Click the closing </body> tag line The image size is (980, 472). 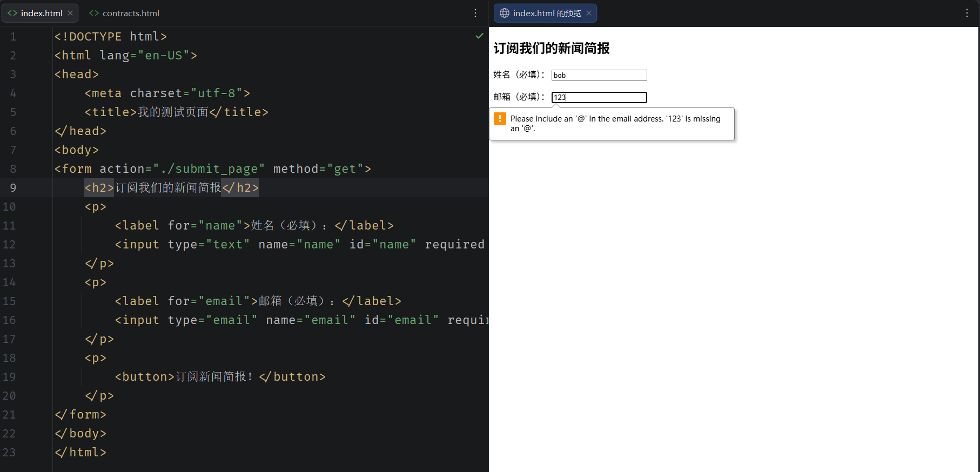[80, 434]
